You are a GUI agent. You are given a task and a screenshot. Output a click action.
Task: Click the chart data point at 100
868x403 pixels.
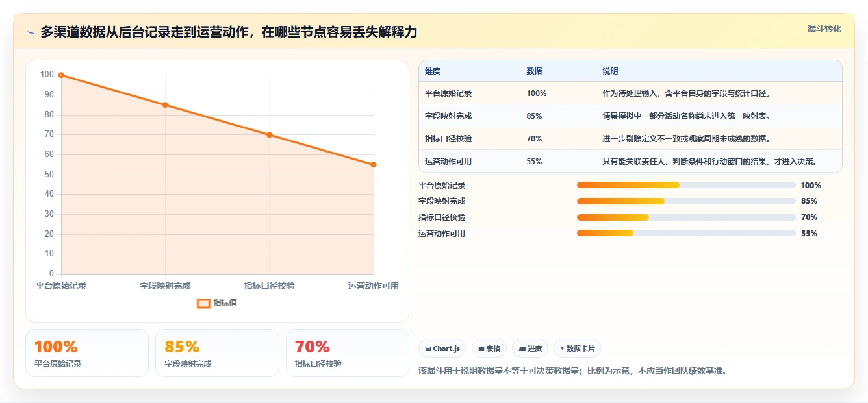[x=61, y=75]
